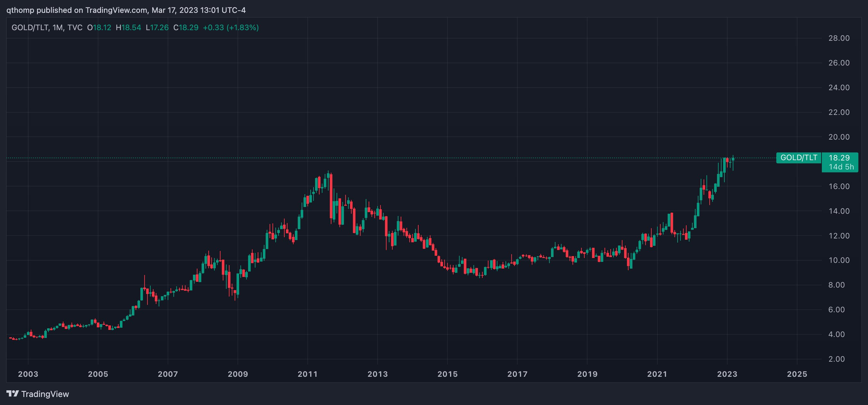This screenshot has height=405, width=868.
Task: Select the GOLD/TLT symbol label in legend
Action: point(30,28)
